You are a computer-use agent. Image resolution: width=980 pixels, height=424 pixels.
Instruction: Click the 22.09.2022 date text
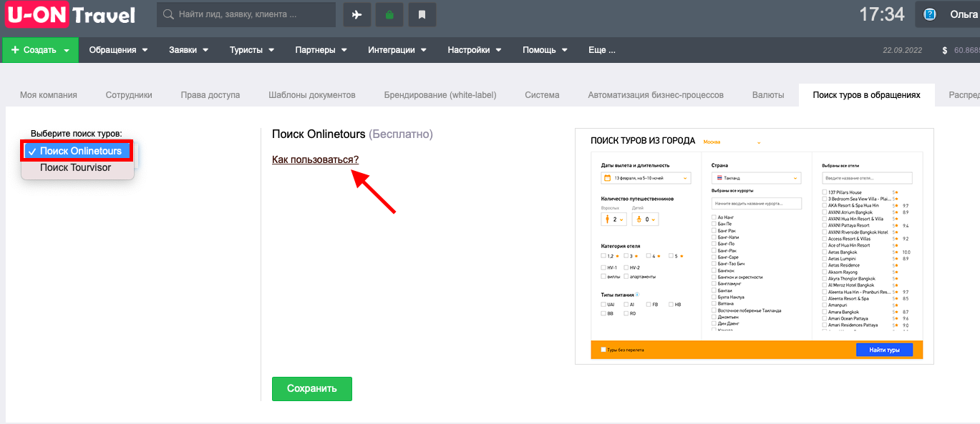(x=903, y=51)
